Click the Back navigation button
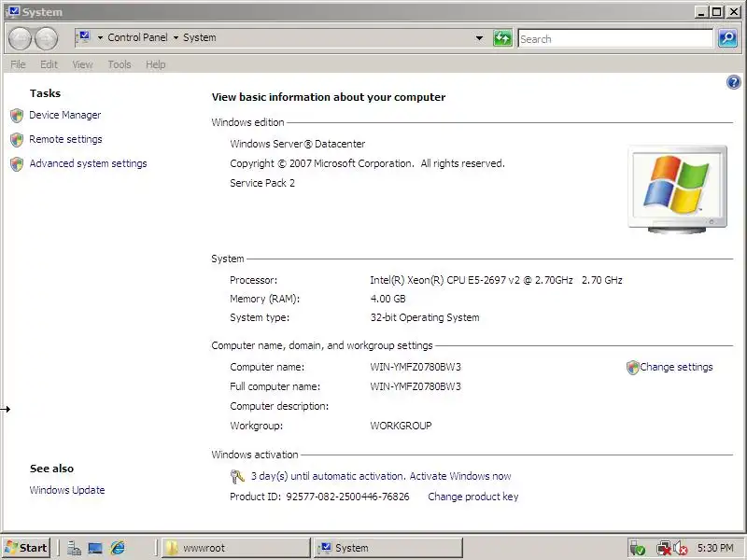This screenshot has width=747, height=560. pos(20,38)
